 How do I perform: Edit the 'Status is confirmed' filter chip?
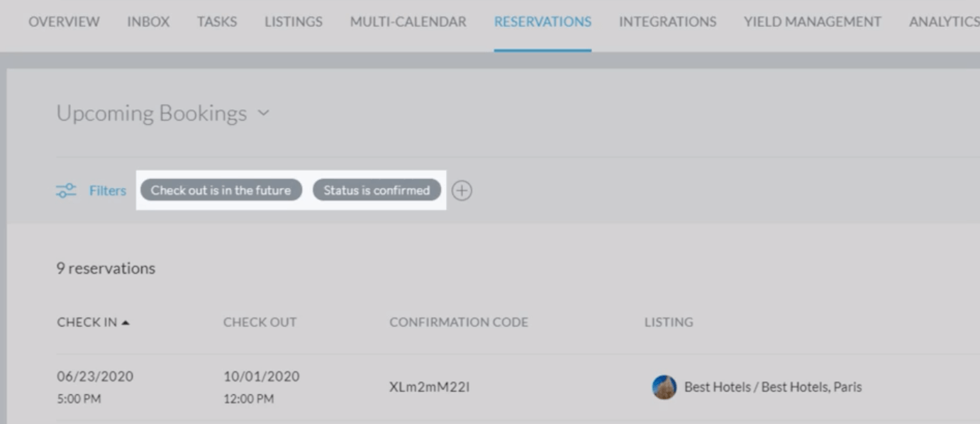[x=377, y=190]
